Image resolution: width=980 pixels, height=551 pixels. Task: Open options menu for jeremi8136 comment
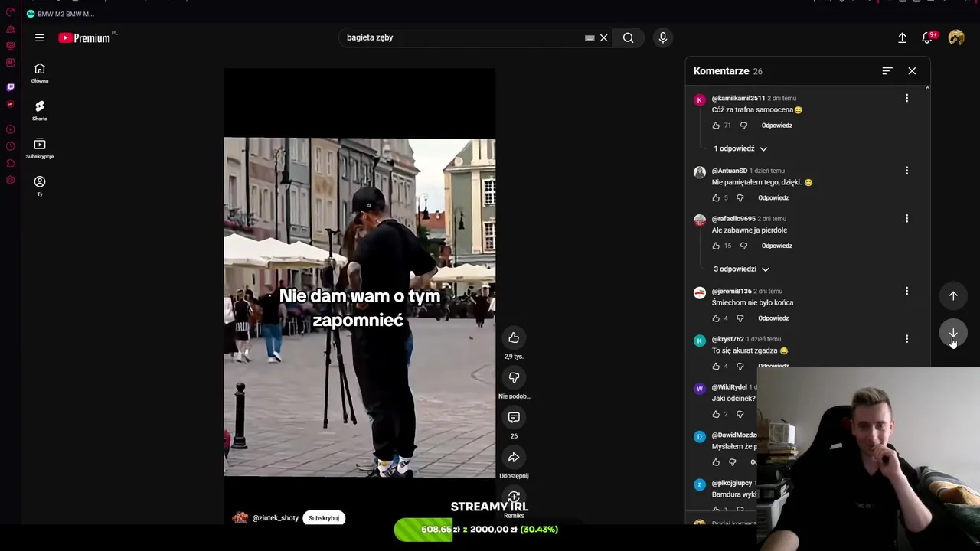click(x=906, y=291)
